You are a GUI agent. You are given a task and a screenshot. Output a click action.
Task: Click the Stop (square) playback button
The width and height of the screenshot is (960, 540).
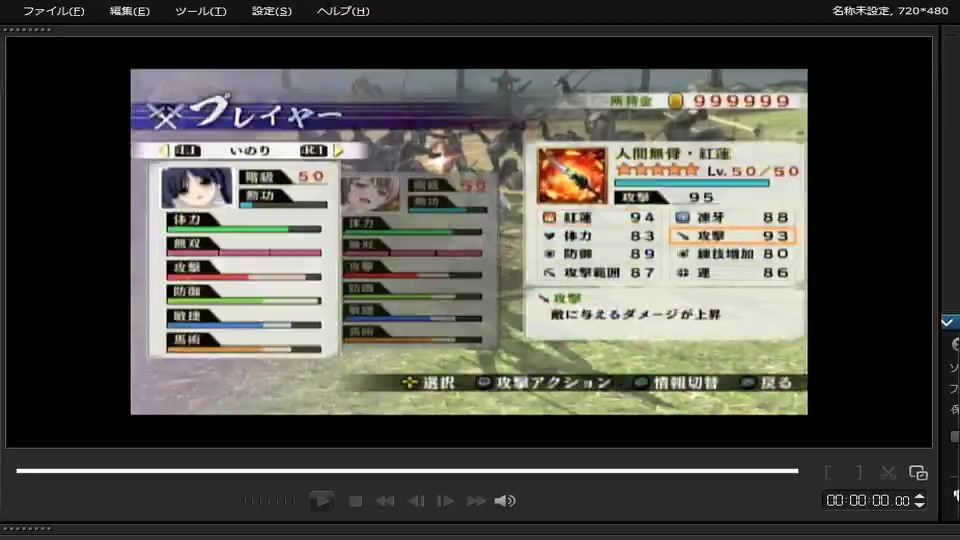(355, 501)
